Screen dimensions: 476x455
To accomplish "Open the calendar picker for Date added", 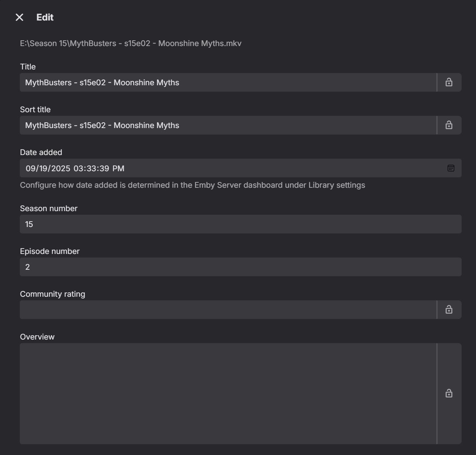I will tap(451, 168).
